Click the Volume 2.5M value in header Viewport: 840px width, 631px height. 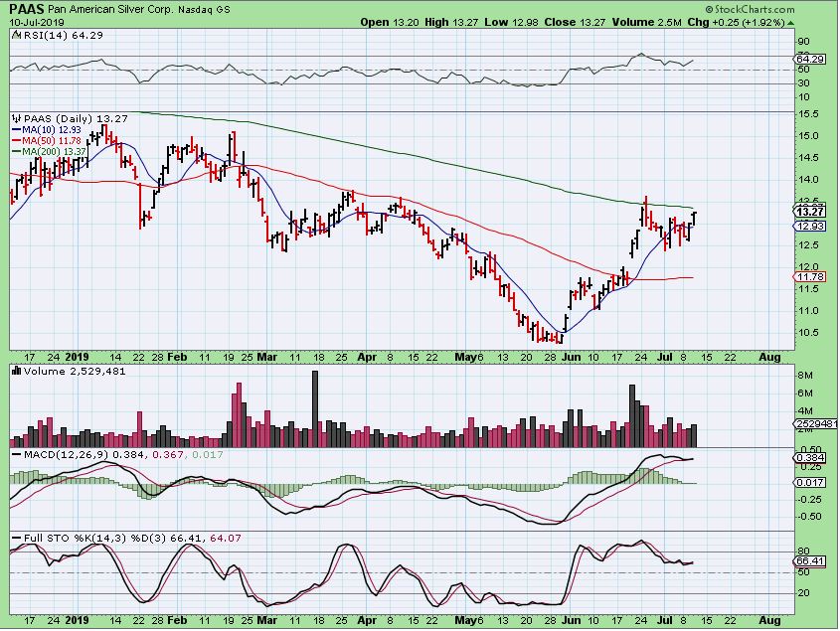click(x=646, y=22)
